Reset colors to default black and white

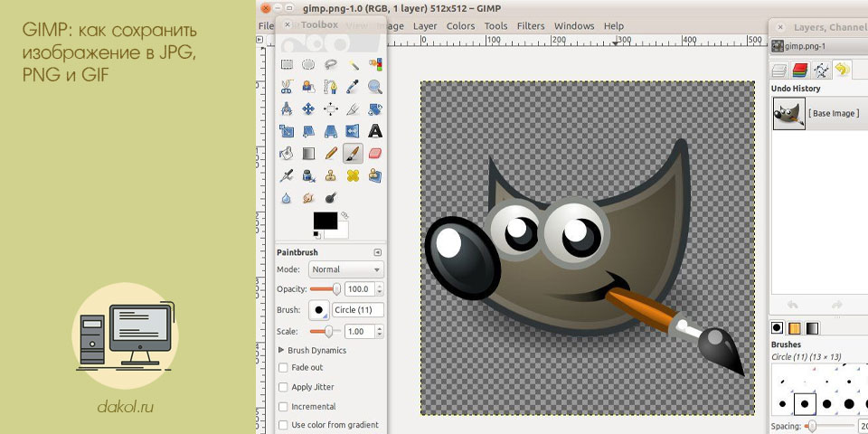pos(316,235)
